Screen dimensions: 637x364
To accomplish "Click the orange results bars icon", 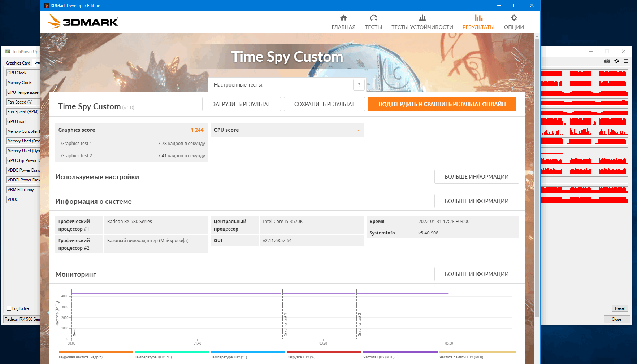I will coord(478,18).
